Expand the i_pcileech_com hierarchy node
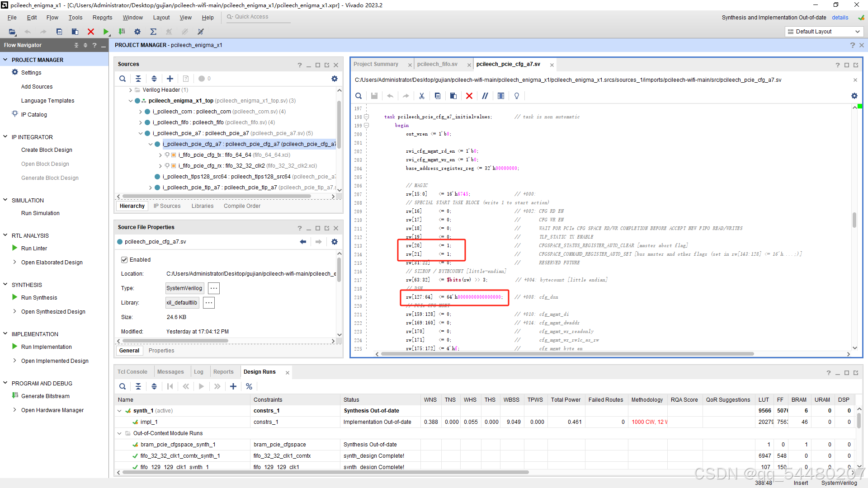868x488 pixels. [141, 112]
